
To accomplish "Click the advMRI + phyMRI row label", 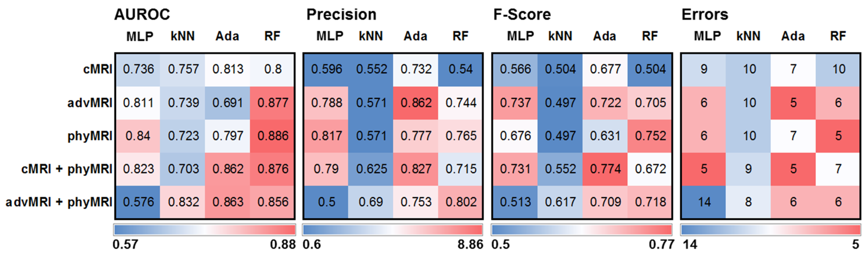I will click(x=59, y=202).
